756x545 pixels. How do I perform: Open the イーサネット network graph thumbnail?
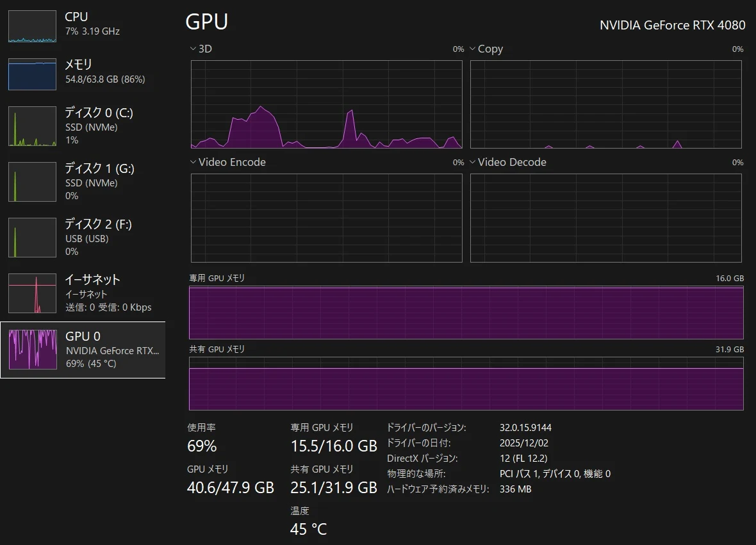point(32,293)
